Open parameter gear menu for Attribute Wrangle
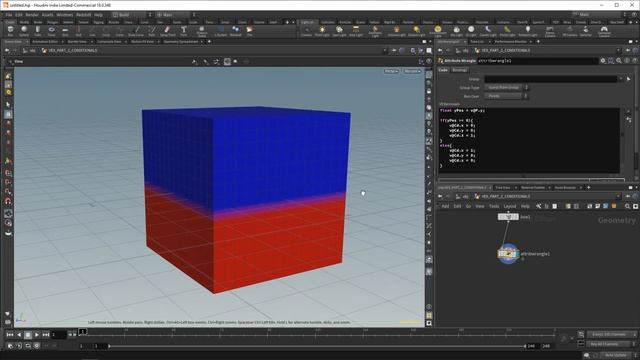Image resolution: width=640 pixels, height=360 pixels. point(603,60)
